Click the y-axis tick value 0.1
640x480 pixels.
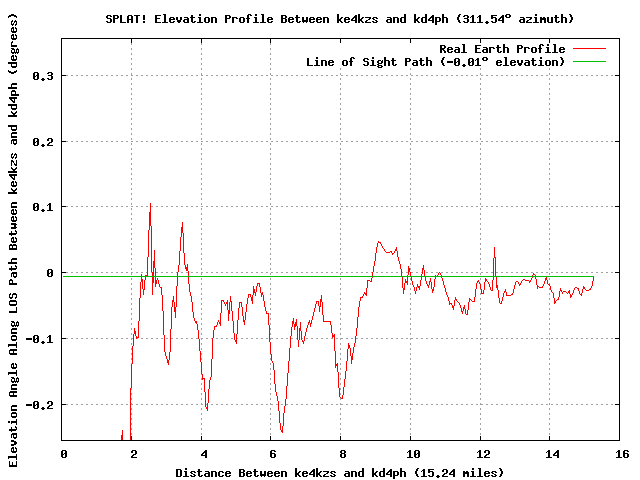[43, 207]
